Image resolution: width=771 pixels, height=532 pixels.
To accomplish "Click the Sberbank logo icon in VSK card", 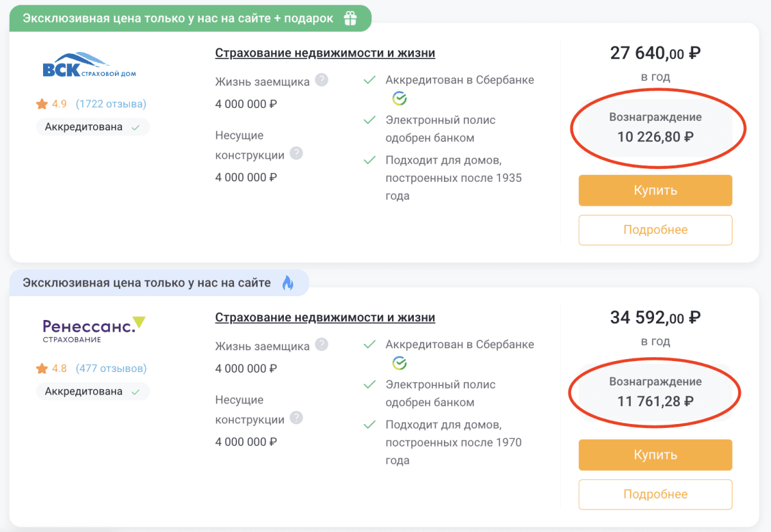I will (x=400, y=98).
